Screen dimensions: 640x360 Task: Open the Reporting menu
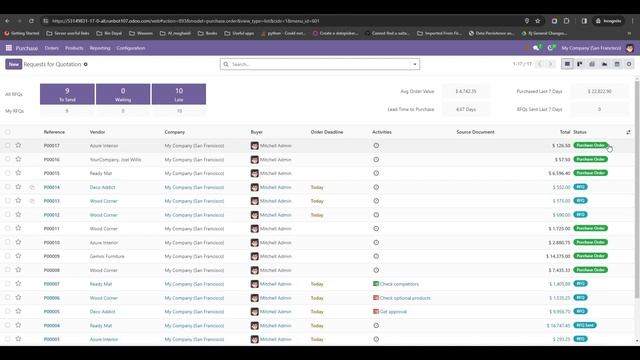100,48
